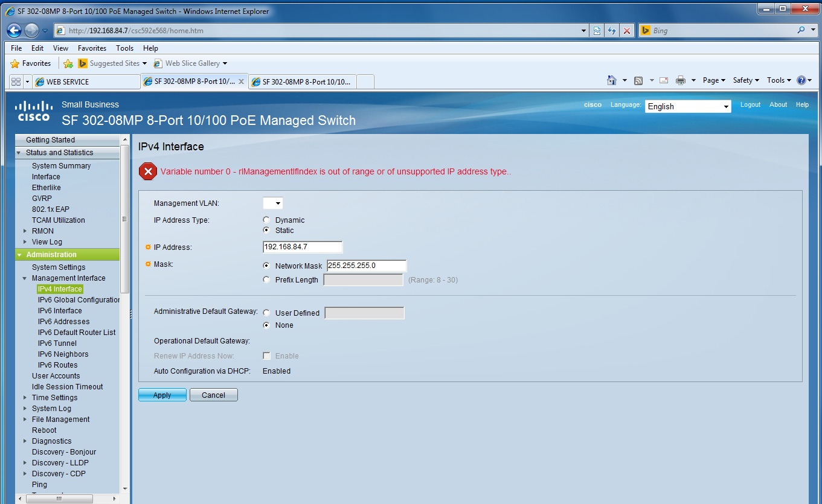Select Network Mask radio option
This screenshot has height=504, width=822.
[x=266, y=266]
